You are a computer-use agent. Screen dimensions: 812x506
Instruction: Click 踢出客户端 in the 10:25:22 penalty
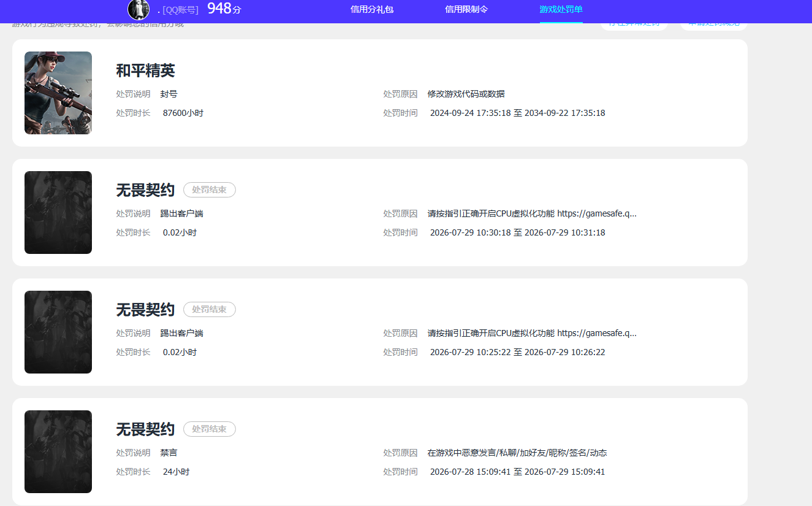pyautogui.click(x=182, y=333)
